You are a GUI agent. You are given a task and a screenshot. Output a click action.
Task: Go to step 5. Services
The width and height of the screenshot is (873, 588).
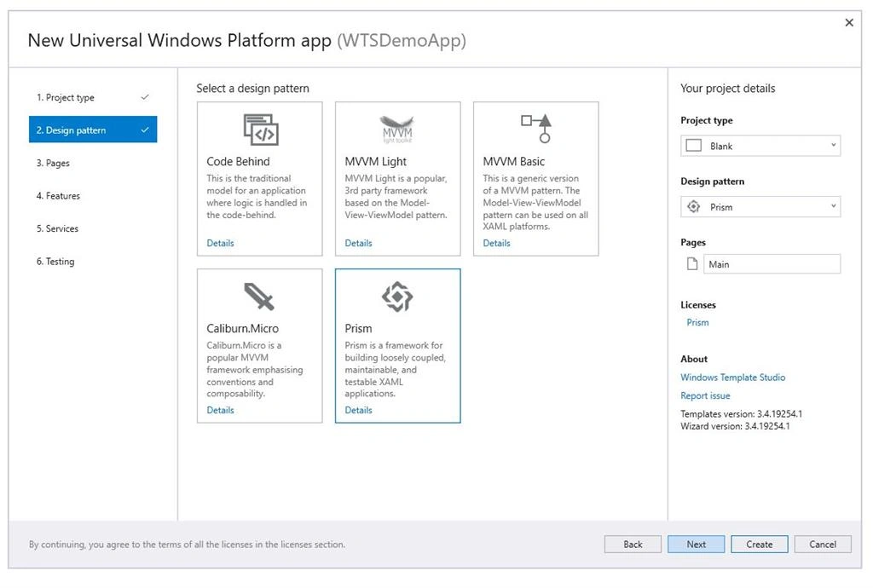(93, 228)
